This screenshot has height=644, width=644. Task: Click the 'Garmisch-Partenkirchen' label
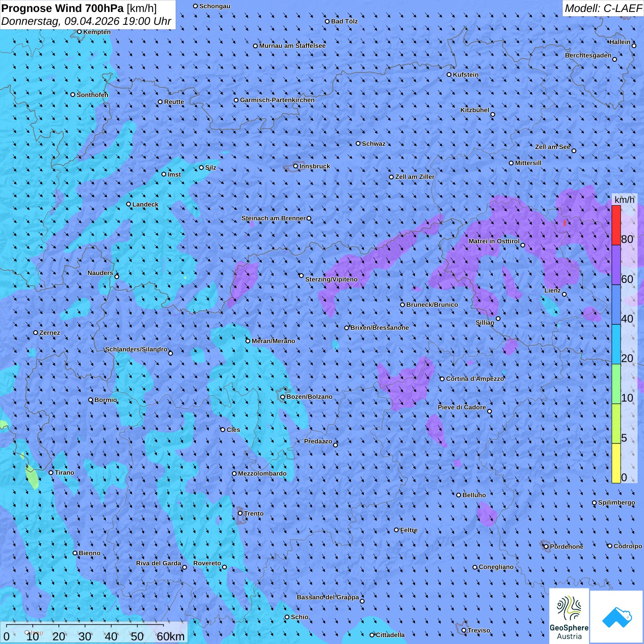coord(277,100)
